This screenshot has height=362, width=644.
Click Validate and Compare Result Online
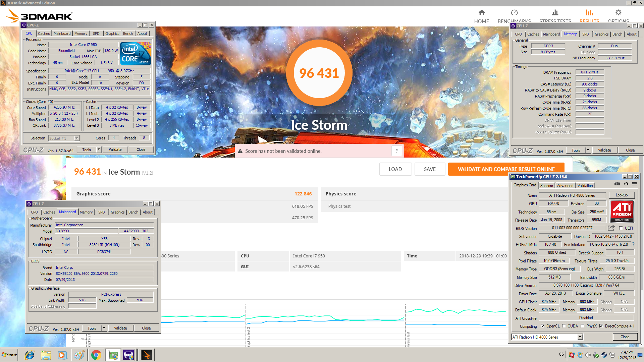[x=506, y=169]
